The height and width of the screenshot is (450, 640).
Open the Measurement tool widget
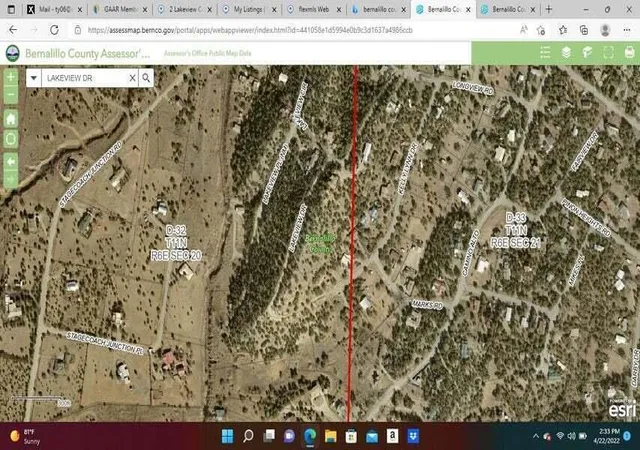pos(587,53)
